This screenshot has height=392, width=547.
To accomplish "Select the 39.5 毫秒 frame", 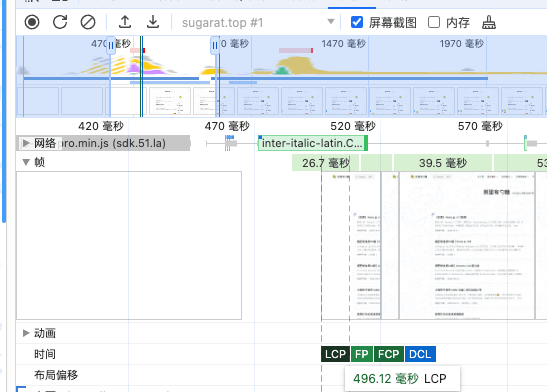I will click(443, 163).
